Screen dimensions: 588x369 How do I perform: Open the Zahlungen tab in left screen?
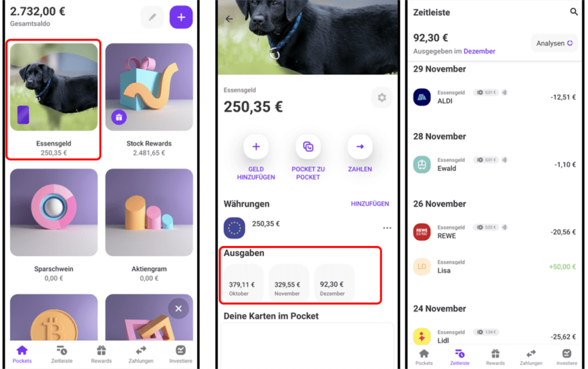tap(141, 355)
